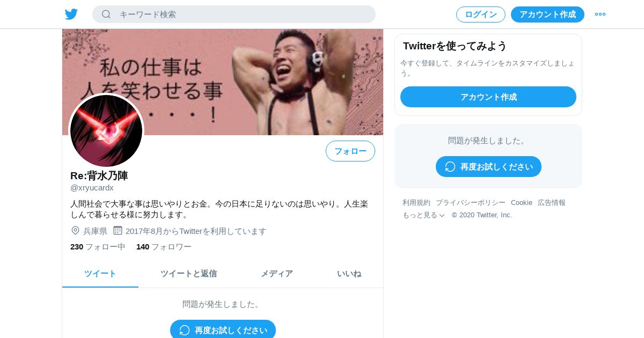Open the 140 フォロワー followers link
Screen dimensions: 644x338
[x=164, y=247]
